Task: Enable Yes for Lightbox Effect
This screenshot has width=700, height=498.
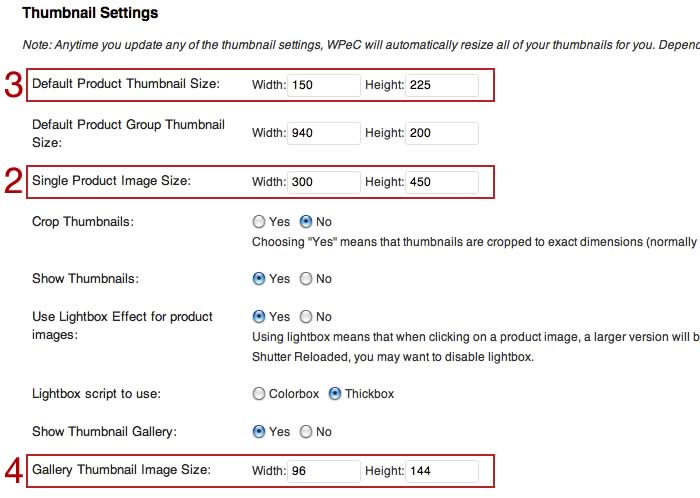Action: coord(259,317)
